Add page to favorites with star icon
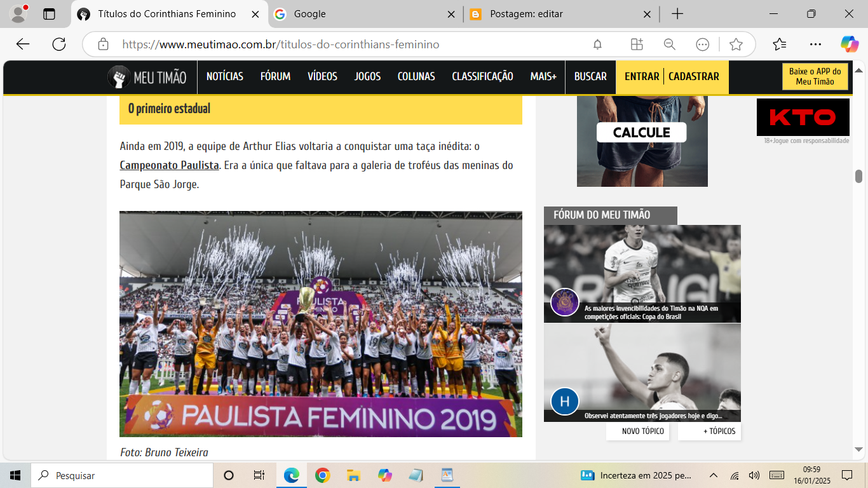This screenshot has height=488, width=868. point(736,44)
